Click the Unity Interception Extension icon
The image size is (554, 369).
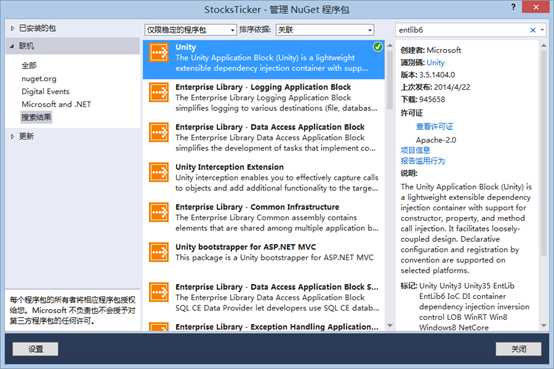(159, 172)
